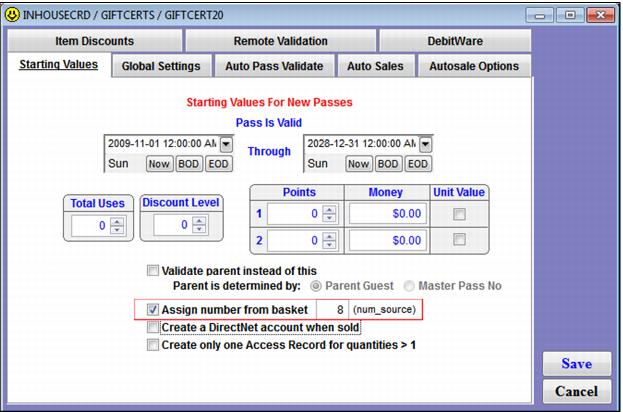
Task: Toggle the Unit Value checkbox in row 1
Action: point(459,214)
